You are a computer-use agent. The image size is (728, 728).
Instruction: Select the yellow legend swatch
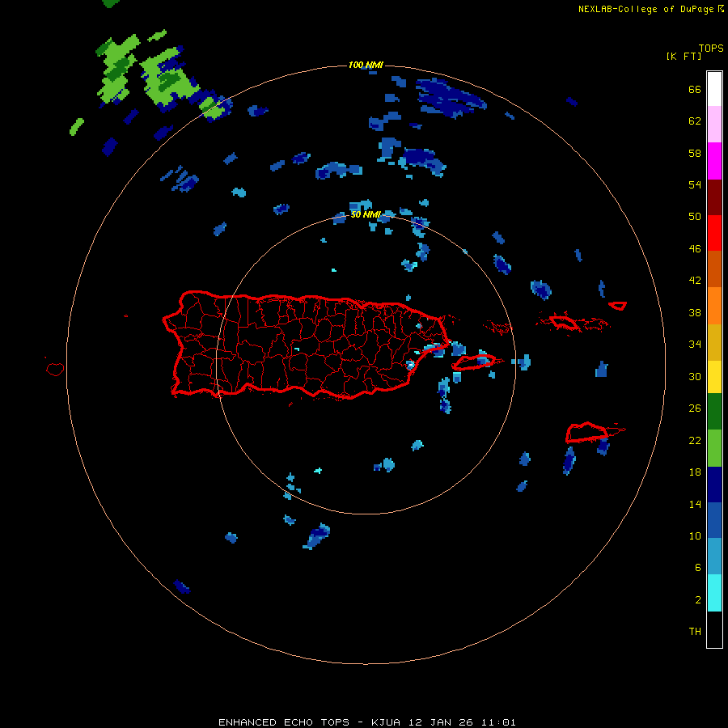(714, 377)
